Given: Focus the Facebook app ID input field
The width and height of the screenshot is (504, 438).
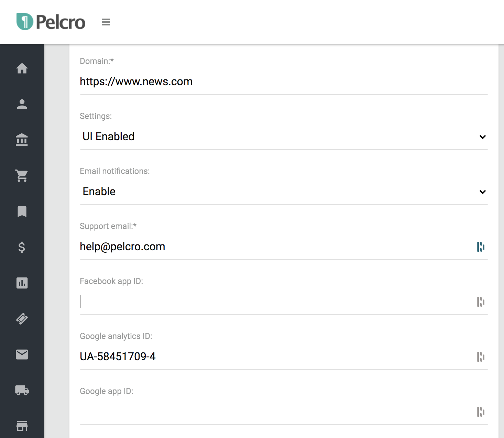Looking at the screenshot, I should pos(277,302).
